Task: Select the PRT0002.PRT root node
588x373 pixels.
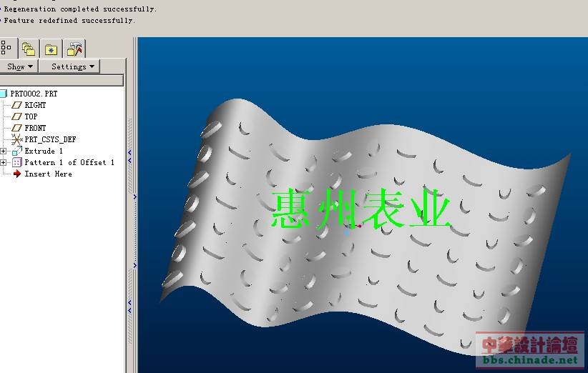Action: pyautogui.click(x=34, y=94)
